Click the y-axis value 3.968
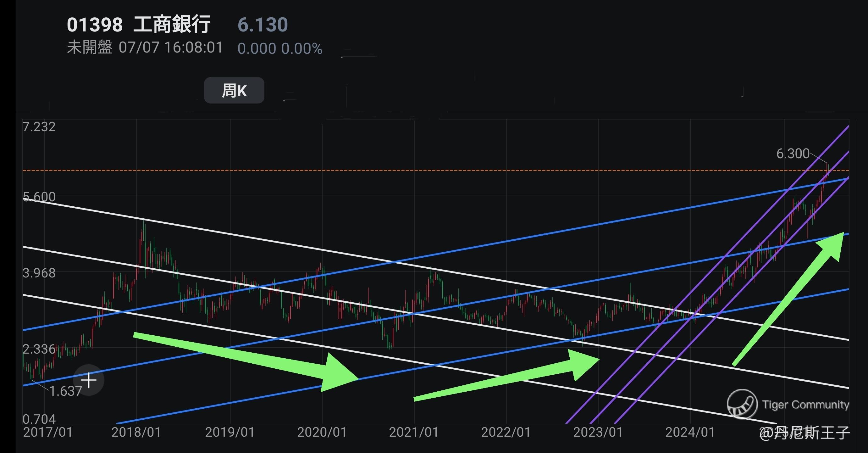This screenshot has width=868, height=453. 39,273
